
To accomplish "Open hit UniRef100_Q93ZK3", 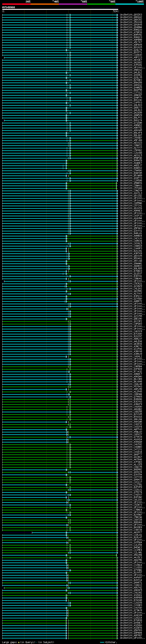I will pos(131,15).
